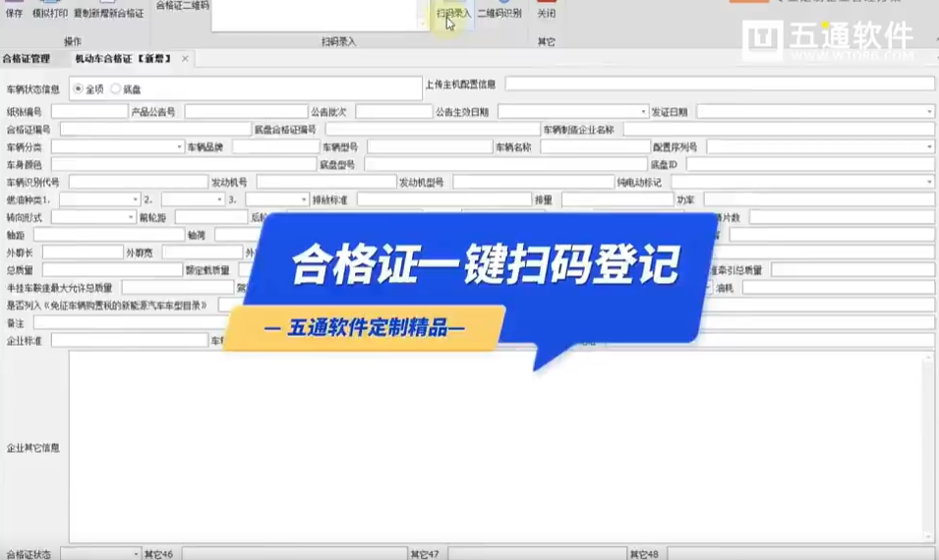Click the 排放标准 input field
This screenshot has width=939, height=560.
click(x=444, y=199)
